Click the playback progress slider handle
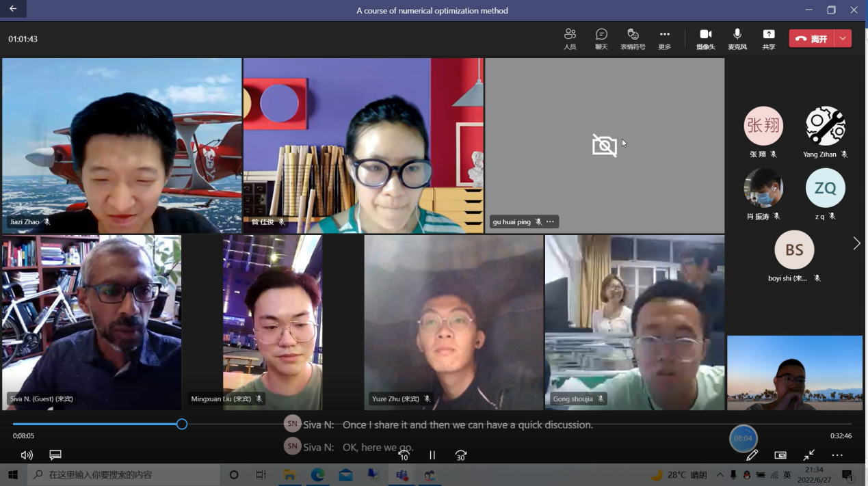 (x=182, y=424)
